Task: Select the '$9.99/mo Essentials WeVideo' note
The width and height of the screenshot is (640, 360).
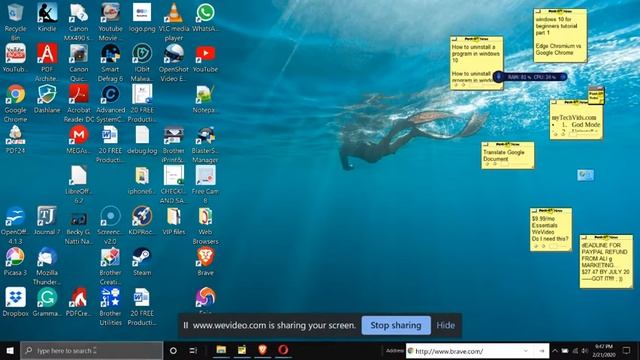Action: coord(551,229)
